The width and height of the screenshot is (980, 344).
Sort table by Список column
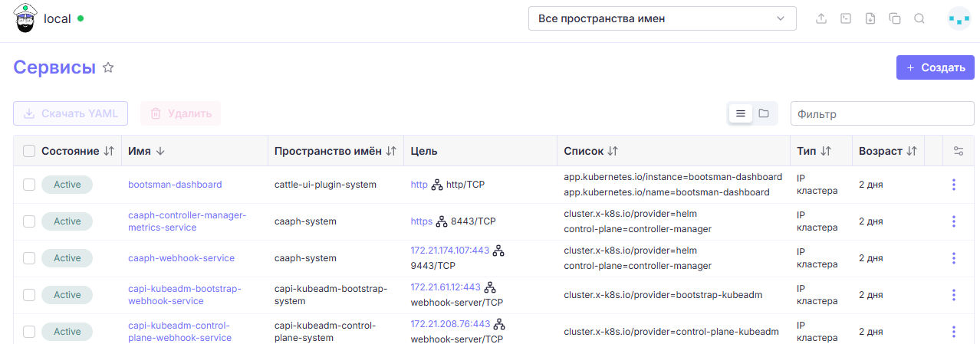(x=590, y=151)
